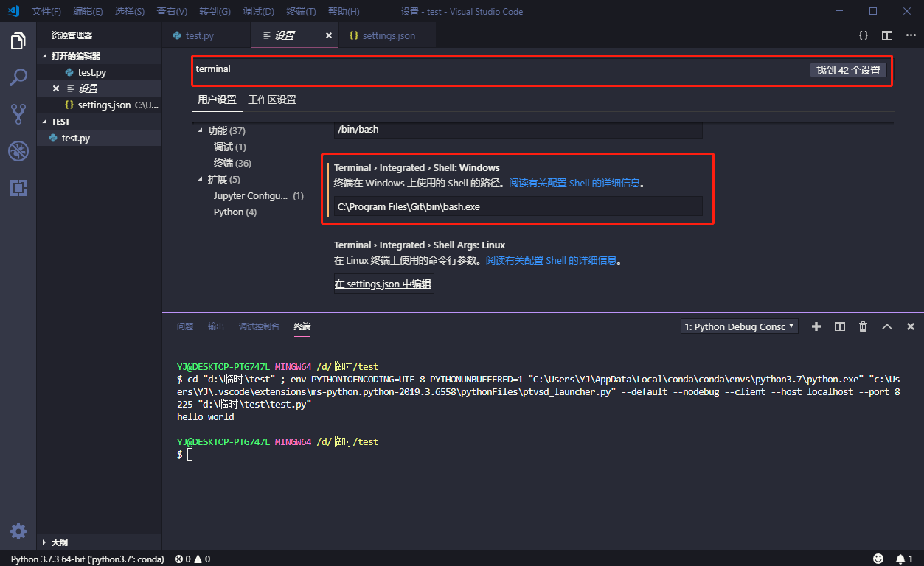Open the editor more actions ellipsis
The width and height of the screenshot is (924, 566).
[x=909, y=35]
